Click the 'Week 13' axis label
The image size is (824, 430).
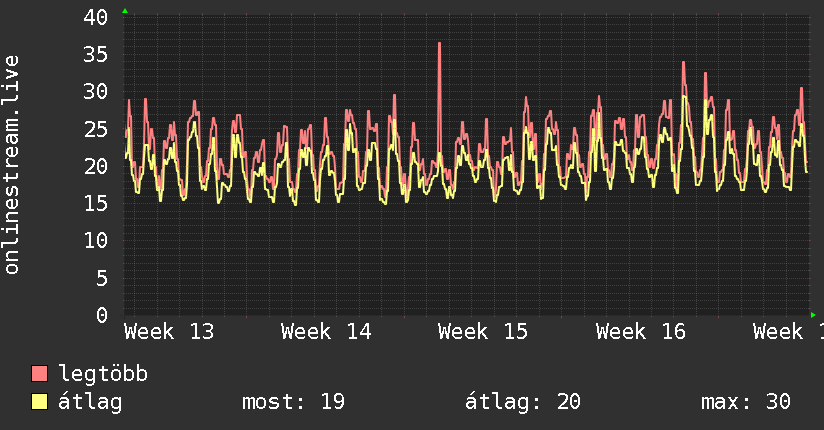click(x=169, y=332)
